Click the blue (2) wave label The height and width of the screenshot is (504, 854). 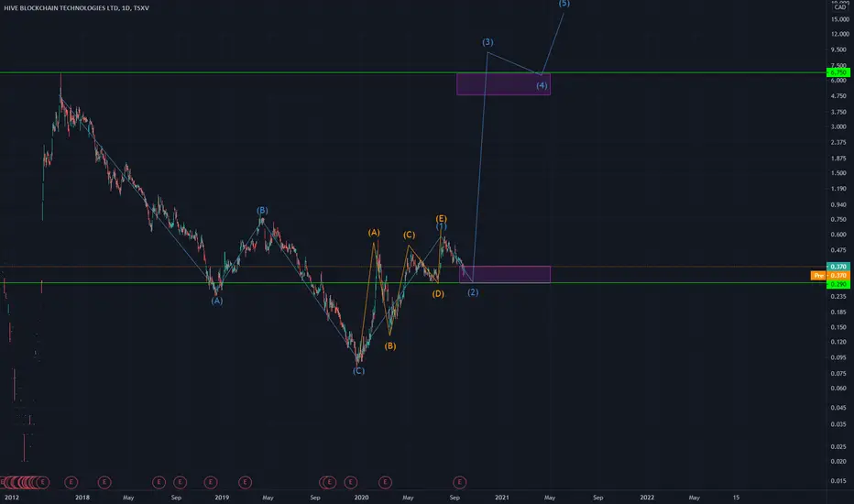473,292
